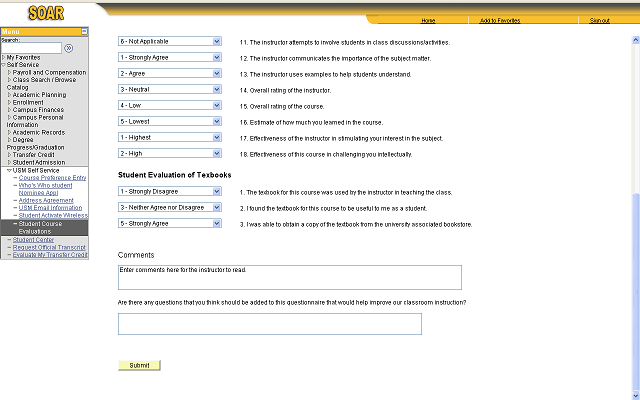
Task: Expand My Favorites menu folder
Action: pos(4,58)
